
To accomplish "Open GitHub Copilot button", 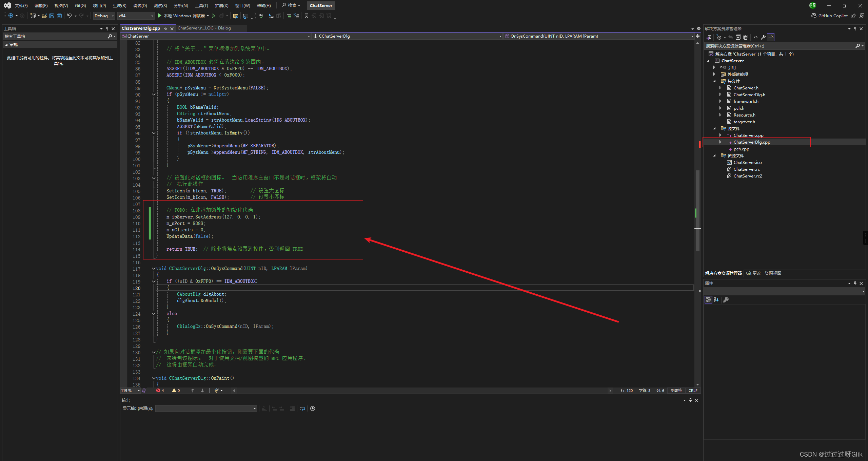I will (x=829, y=16).
